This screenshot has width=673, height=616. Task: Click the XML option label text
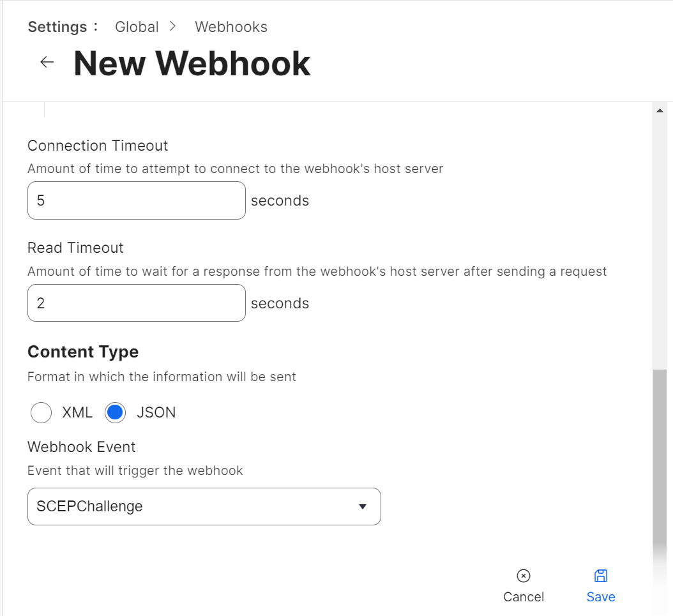point(77,412)
